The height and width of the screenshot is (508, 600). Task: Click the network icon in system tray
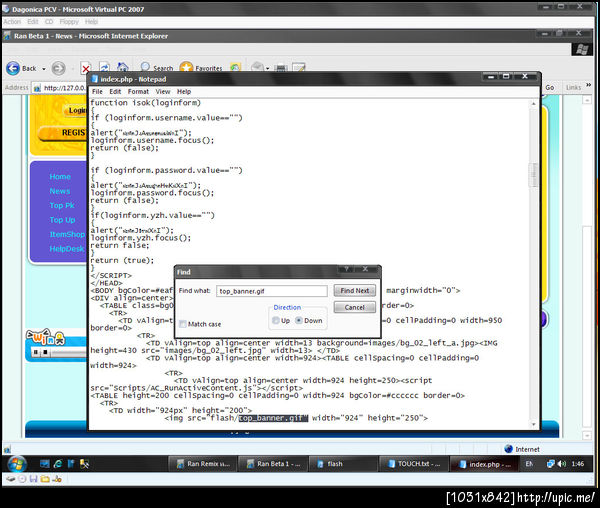coord(550,464)
